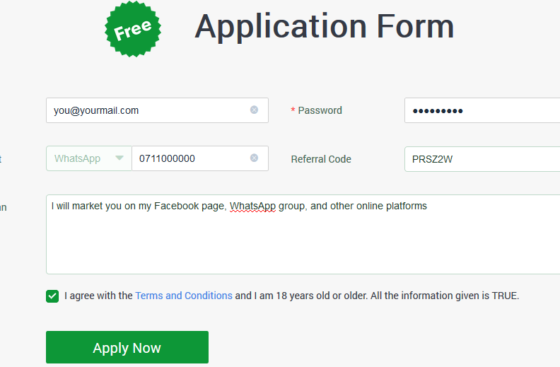This screenshot has width=560, height=367.
Task: Click the Referral Code label
Action: 321,159
